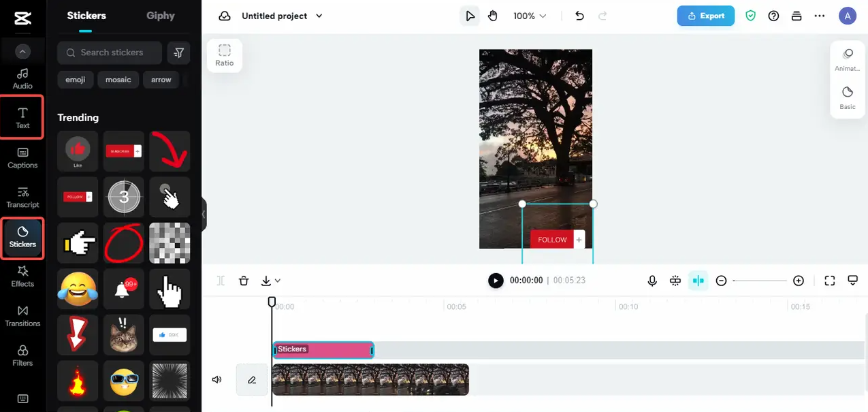868x412 pixels.
Task: Select the pointer selection tool
Action: [x=470, y=16]
